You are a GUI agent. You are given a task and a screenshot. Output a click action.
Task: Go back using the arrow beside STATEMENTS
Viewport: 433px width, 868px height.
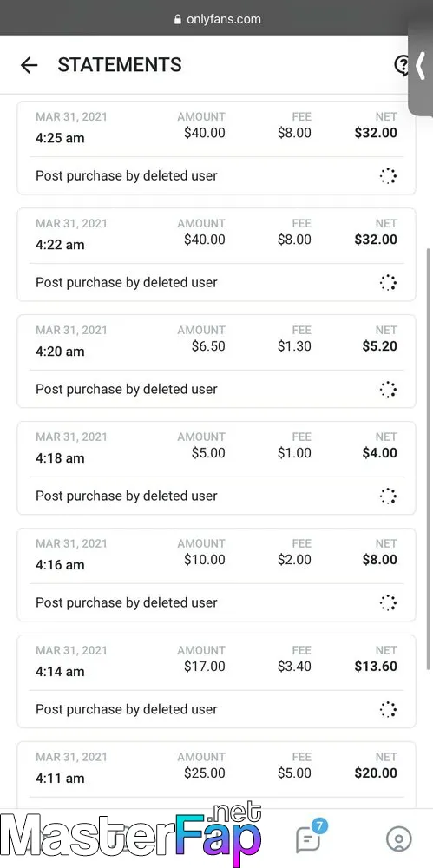pos(29,65)
